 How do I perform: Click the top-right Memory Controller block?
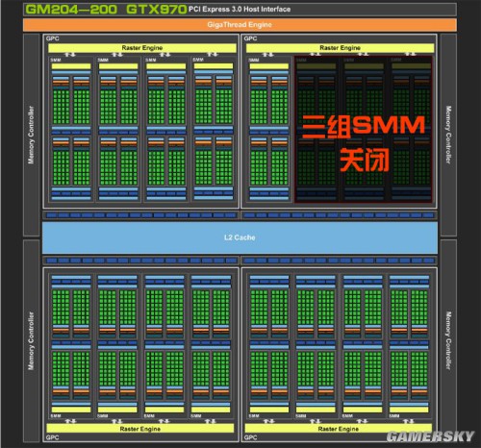tap(448, 135)
